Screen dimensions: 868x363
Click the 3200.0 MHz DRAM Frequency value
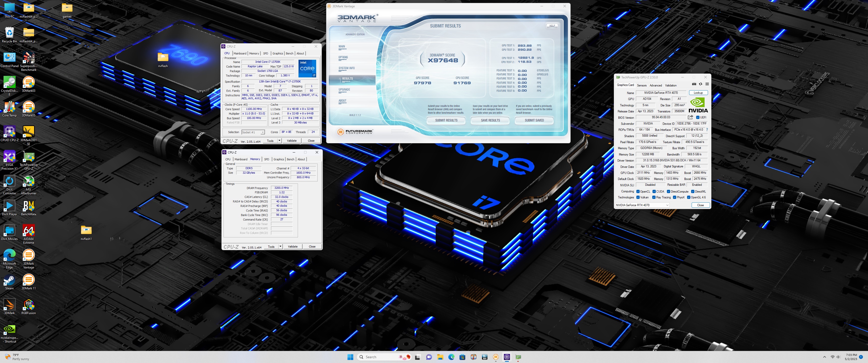point(281,188)
